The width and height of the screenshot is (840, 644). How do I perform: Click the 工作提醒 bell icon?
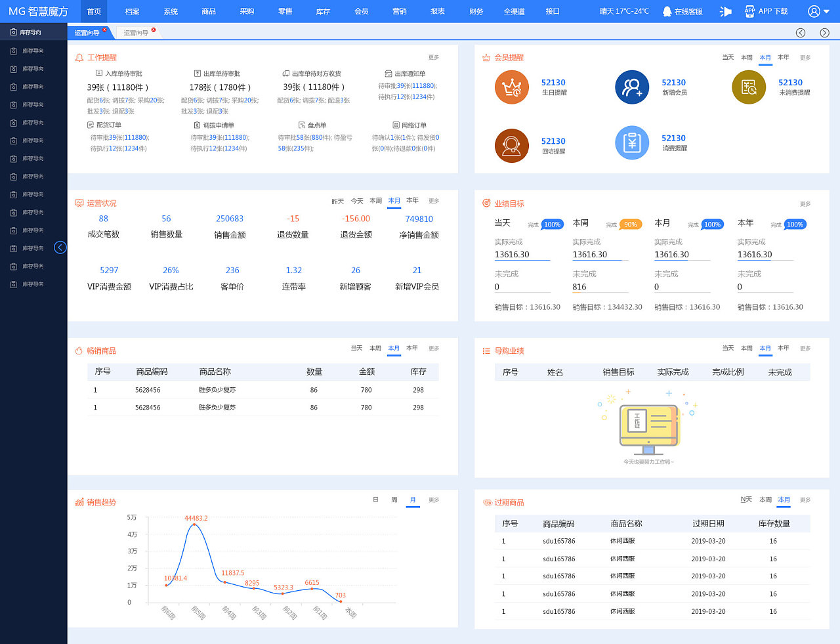pyautogui.click(x=79, y=57)
